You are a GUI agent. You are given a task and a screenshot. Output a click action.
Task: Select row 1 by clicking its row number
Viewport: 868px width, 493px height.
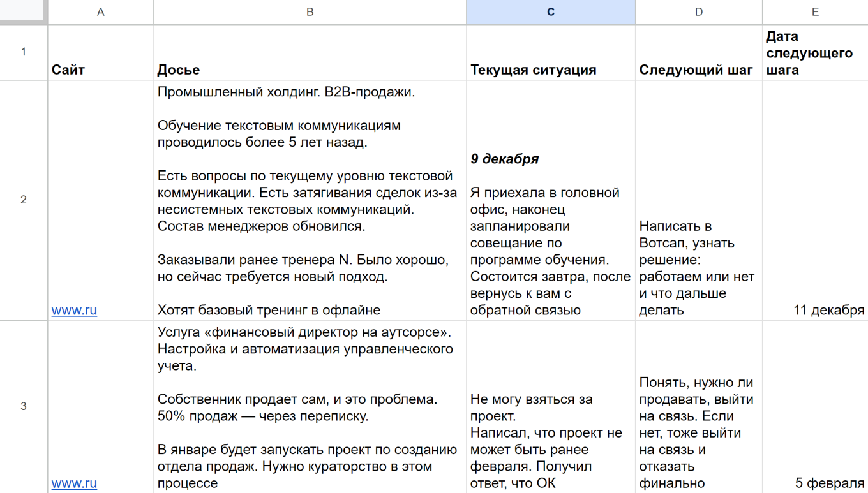pyautogui.click(x=23, y=52)
